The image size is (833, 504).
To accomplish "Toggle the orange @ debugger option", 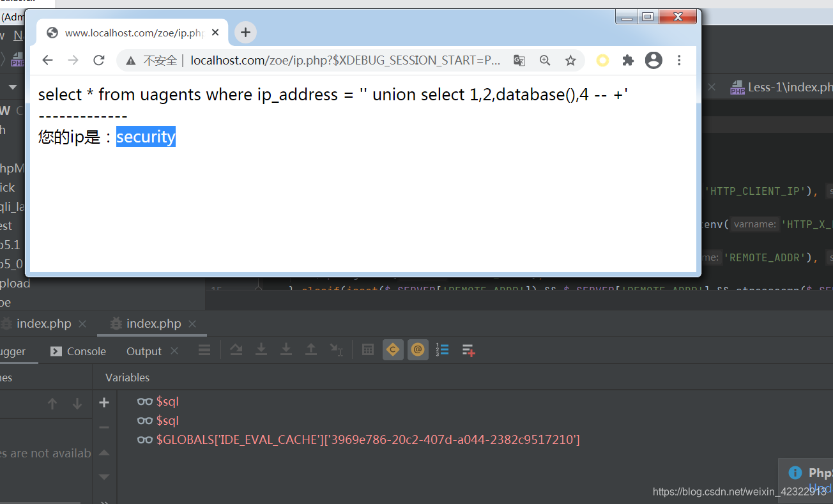I will click(418, 349).
